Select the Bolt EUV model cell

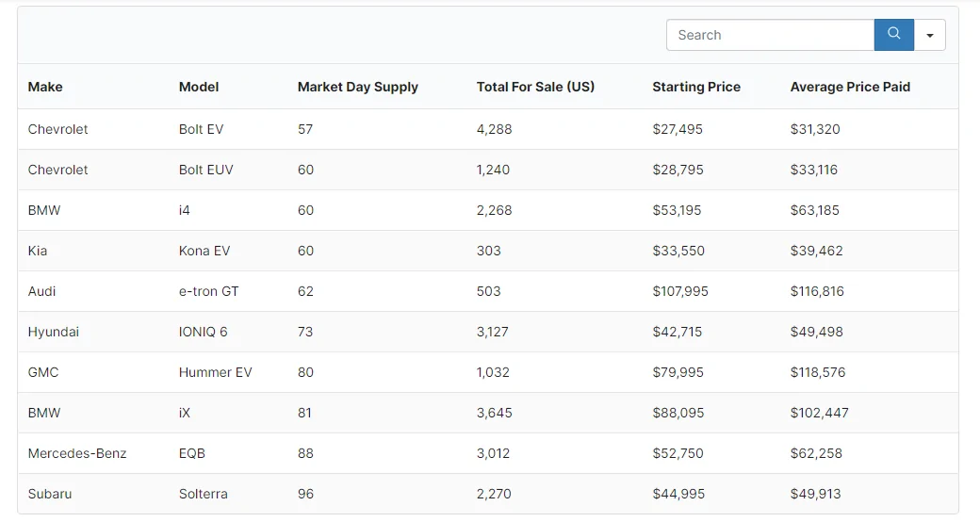[x=205, y=170]
